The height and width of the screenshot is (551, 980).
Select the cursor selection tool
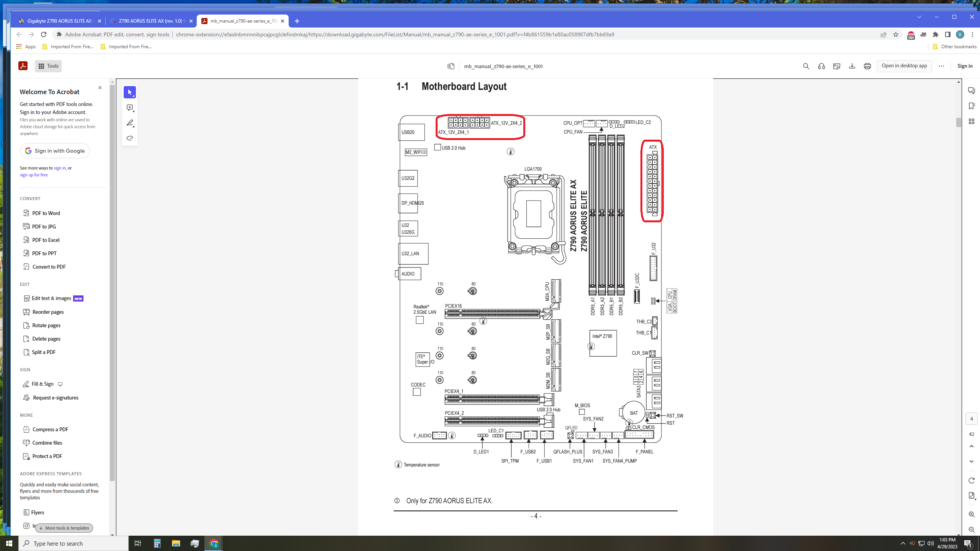tap(130, 92)
